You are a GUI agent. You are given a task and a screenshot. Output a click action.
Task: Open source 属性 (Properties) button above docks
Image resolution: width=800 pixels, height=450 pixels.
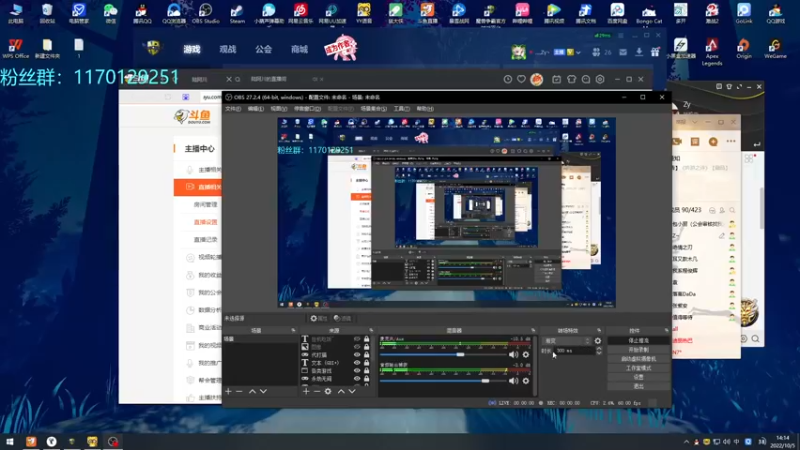click(x=318, y=318)
